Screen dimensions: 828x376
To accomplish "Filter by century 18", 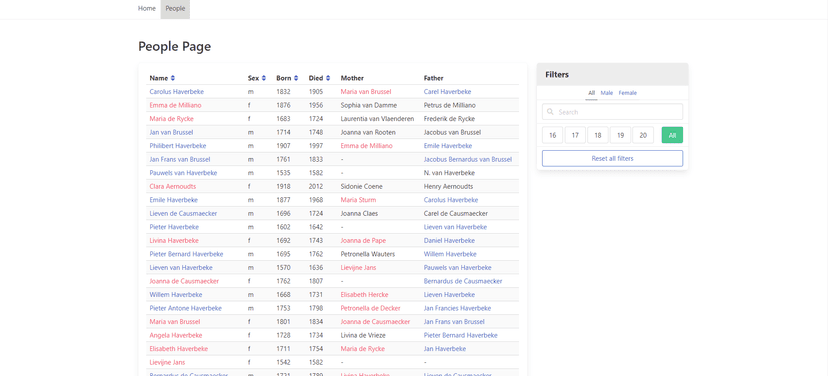I will [x=598, y=135].
